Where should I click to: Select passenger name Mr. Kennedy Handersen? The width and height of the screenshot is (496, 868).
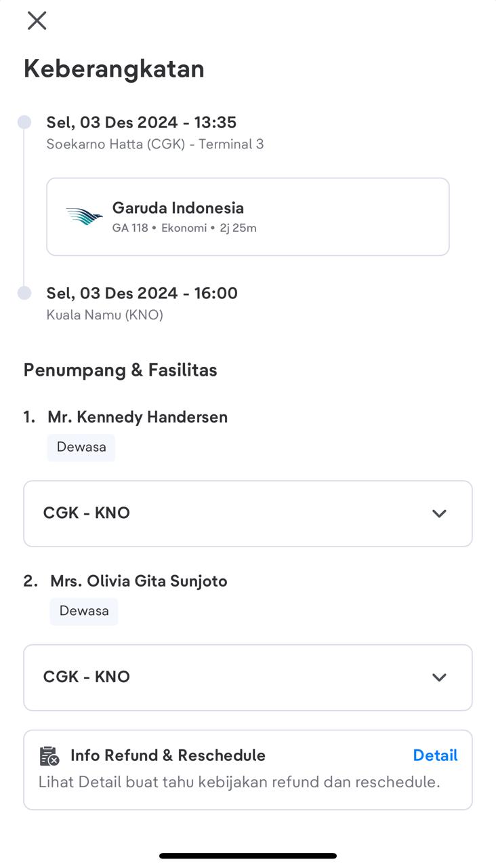pos(138,417)
